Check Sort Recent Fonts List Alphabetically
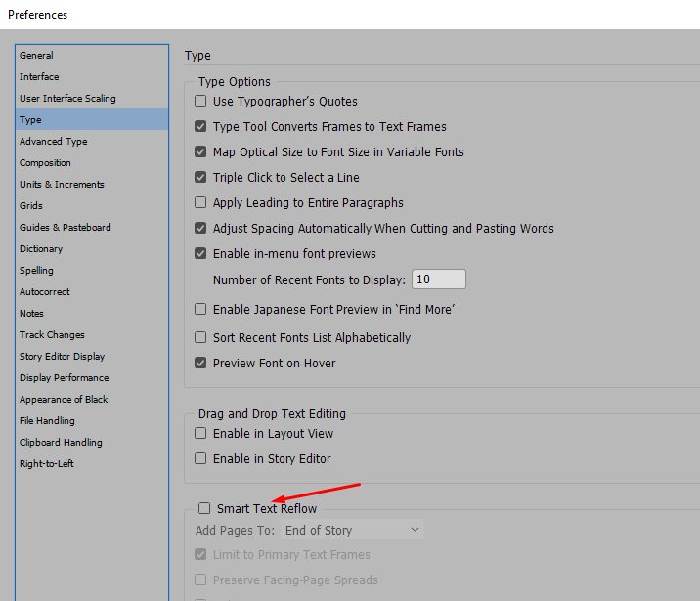 point(201,338)
